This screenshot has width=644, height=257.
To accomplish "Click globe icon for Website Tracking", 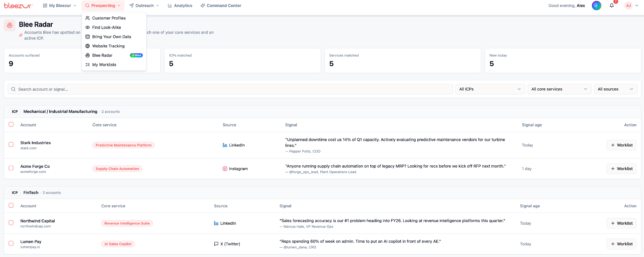I will [88, 46].
